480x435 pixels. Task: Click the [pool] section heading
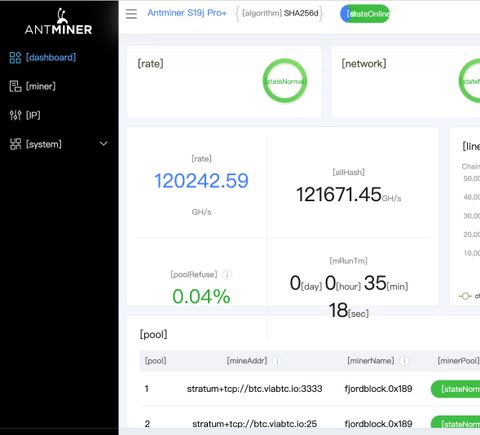click(153, 334)
